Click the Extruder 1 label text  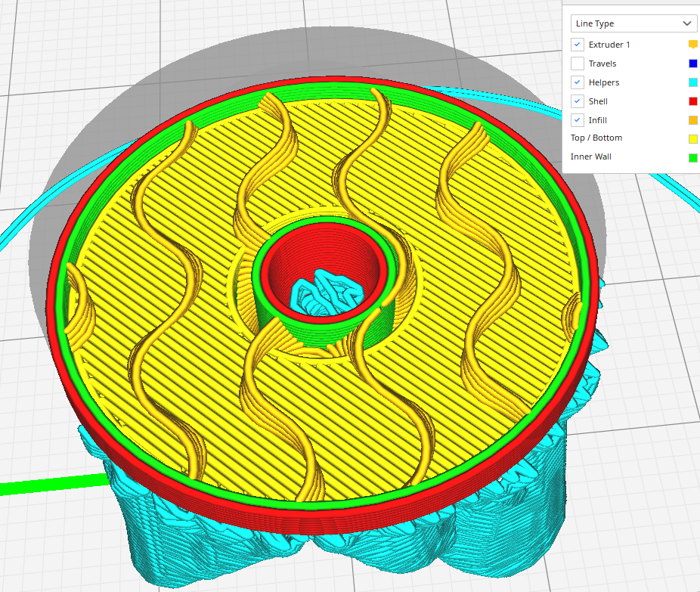coord(609,45)
